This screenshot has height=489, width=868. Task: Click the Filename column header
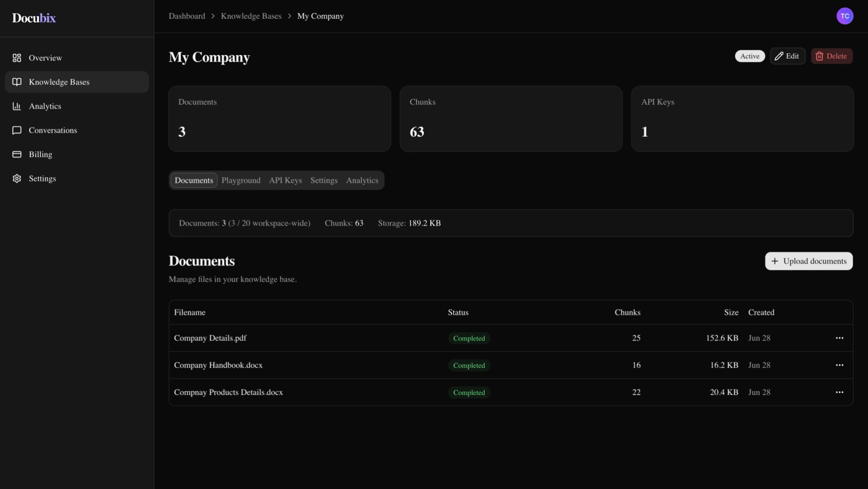(x=190, y=312)
